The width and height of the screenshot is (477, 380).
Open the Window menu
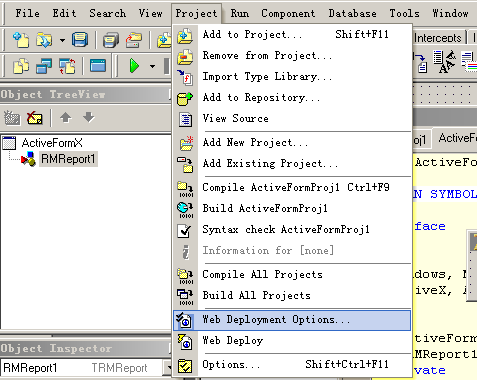tap(450, 13)
